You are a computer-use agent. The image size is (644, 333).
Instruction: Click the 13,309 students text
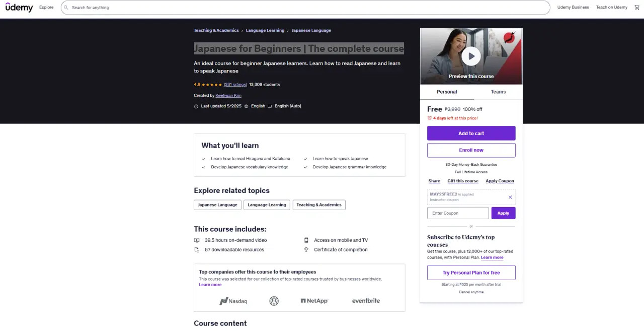pyautogui.click(x=265, y=85)
